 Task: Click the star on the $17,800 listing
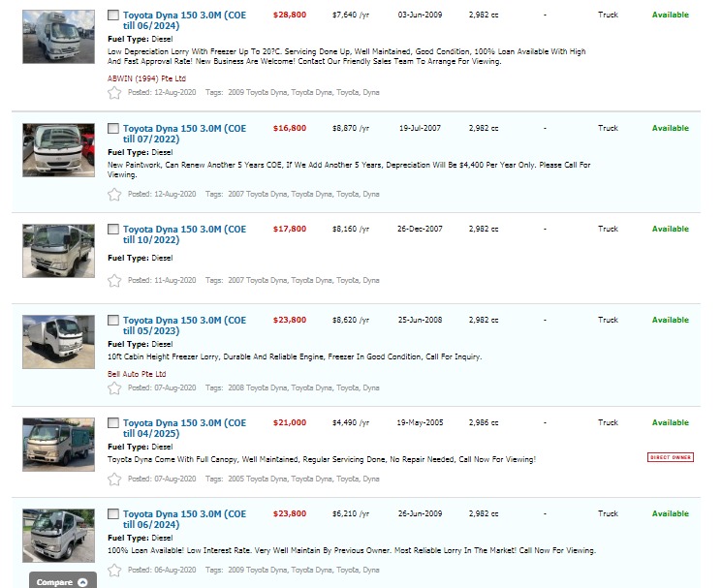coord(114,280)
